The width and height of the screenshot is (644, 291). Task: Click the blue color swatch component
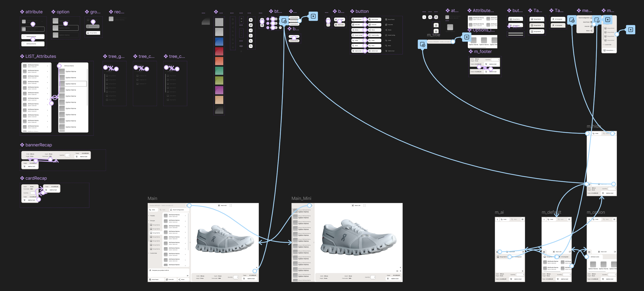[219, 41]
